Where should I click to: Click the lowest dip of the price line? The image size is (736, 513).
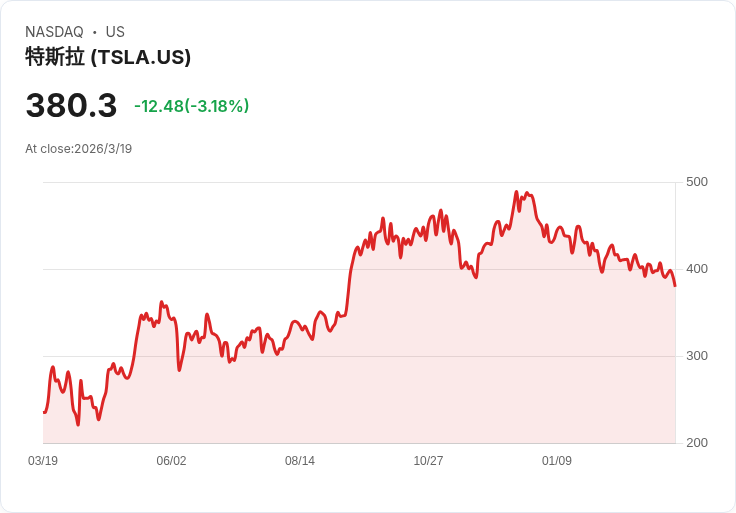pos(78,424)
